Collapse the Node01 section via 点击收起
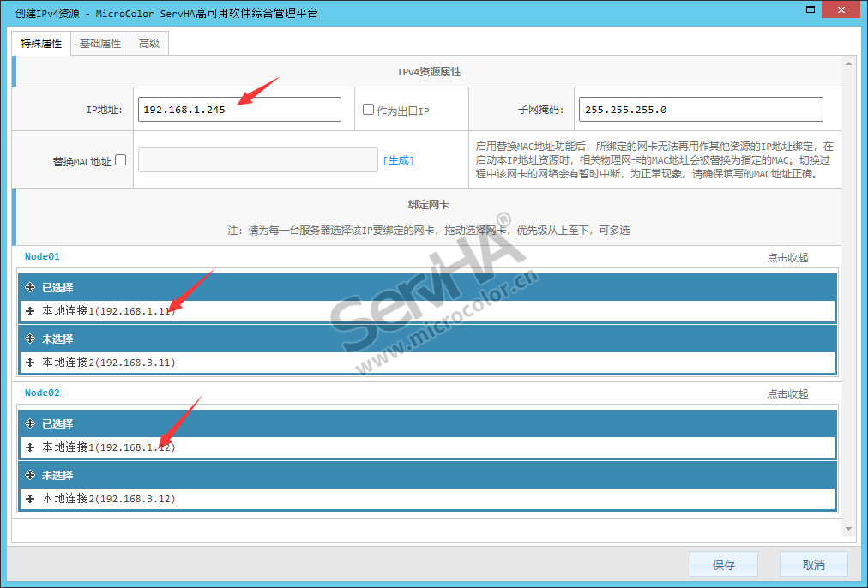Image resolution: width=868 pixels, height=588 pixels. [787, 257]
